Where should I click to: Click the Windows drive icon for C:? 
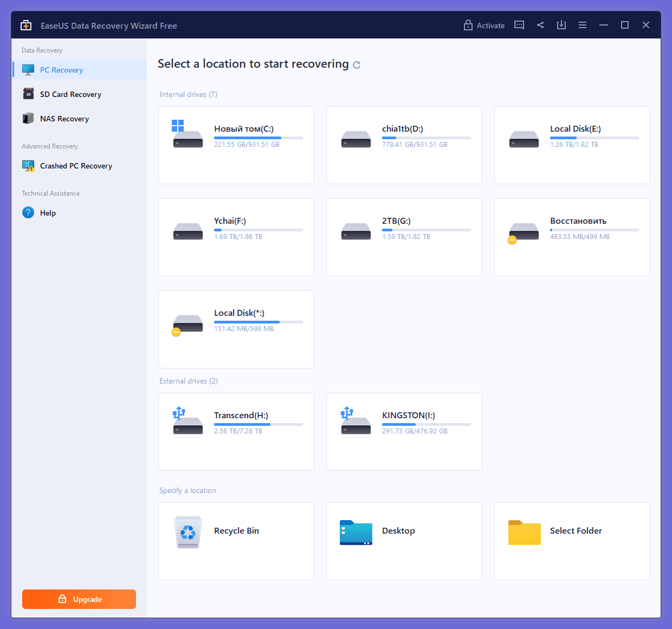(188, 134)
